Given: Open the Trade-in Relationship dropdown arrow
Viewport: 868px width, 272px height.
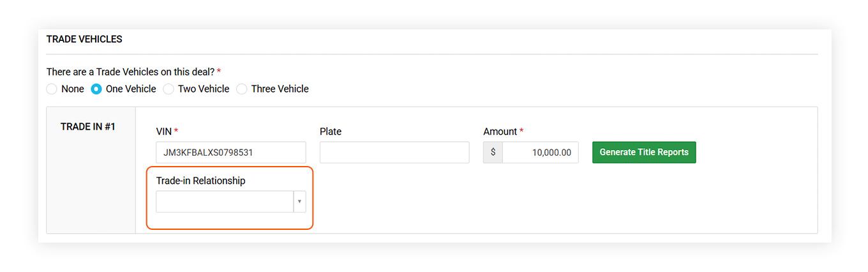Looking at the screenshot, I should point(299,202).
